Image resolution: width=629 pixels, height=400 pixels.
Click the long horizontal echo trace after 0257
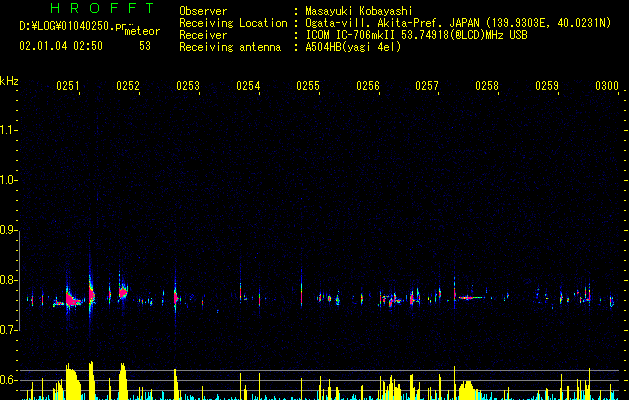pos(470,298)
